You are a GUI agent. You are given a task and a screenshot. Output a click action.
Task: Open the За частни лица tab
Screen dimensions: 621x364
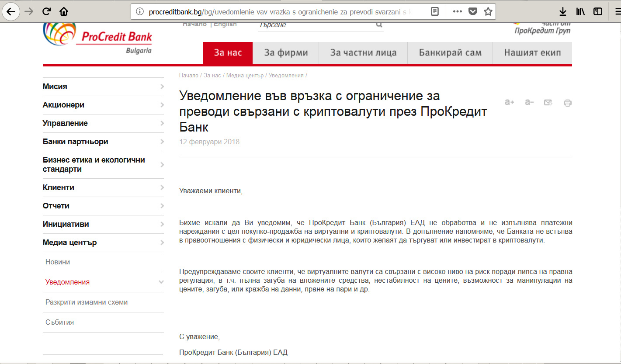[363, 53]
